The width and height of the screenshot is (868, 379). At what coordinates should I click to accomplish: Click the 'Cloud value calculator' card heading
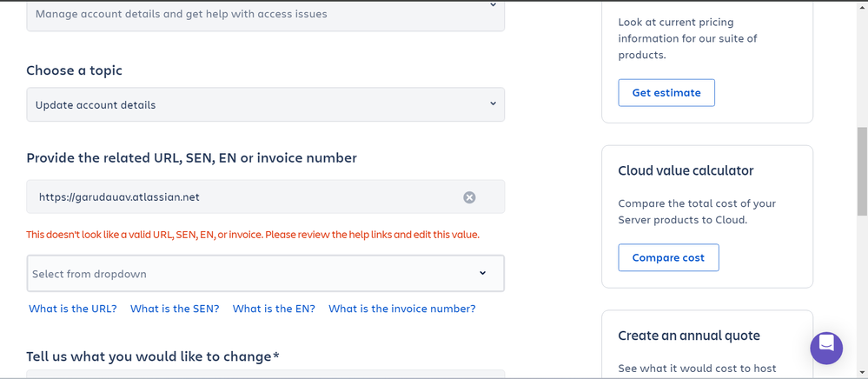click(686, 171)
